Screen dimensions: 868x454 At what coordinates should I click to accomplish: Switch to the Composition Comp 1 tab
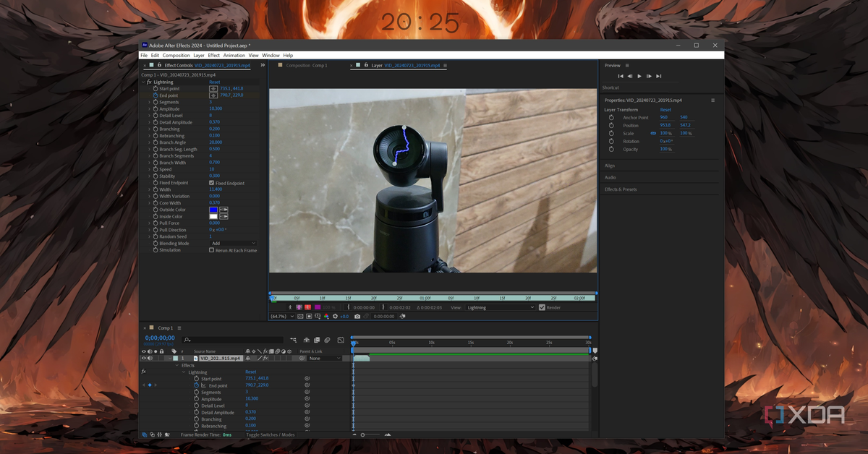pos(306,65)
